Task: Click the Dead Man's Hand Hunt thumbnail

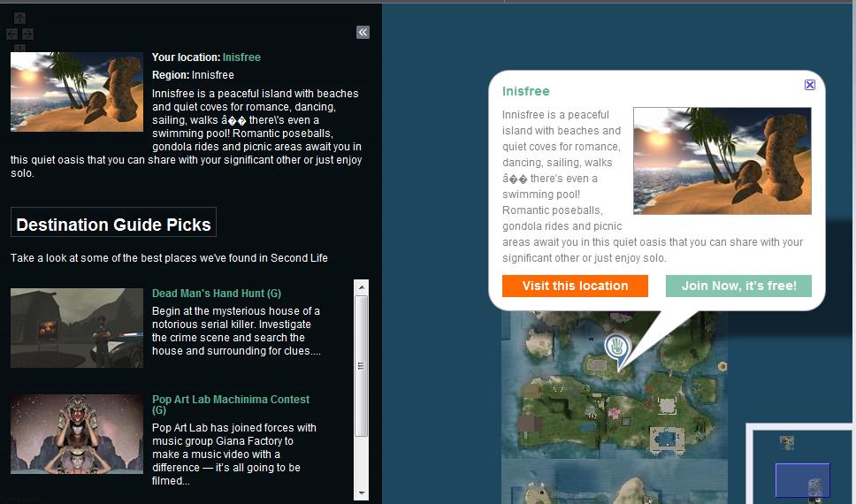Action: (77, 328)
